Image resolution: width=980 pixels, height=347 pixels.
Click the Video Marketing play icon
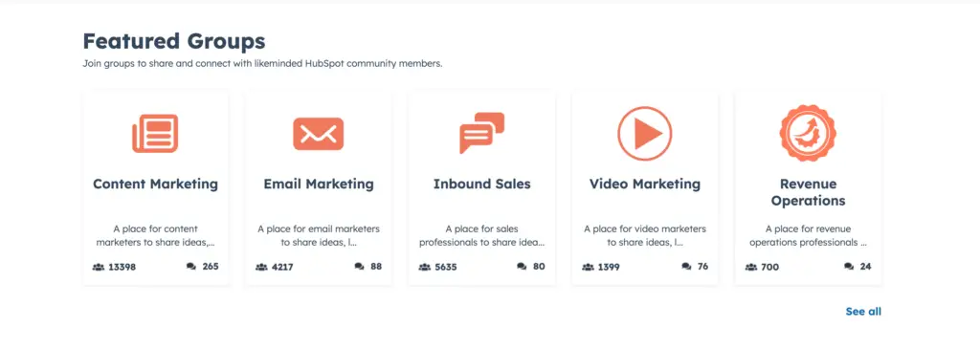click(x=644, y=134)
